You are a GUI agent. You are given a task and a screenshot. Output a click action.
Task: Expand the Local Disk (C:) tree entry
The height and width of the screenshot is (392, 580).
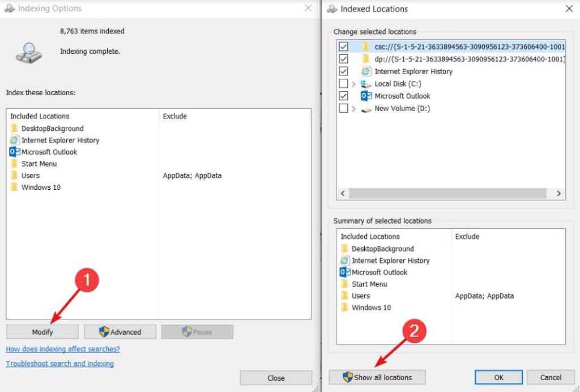click(353, 83)
